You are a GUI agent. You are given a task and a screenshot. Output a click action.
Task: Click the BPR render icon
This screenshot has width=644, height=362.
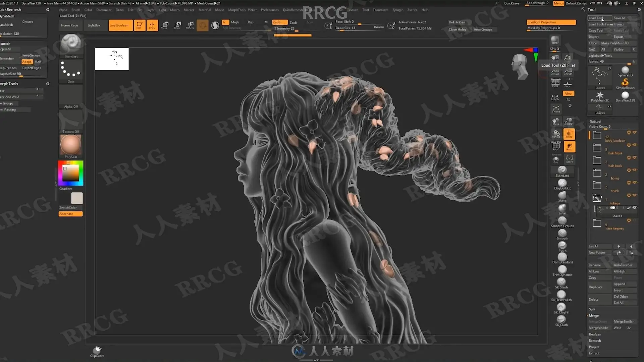click(555, 40)
